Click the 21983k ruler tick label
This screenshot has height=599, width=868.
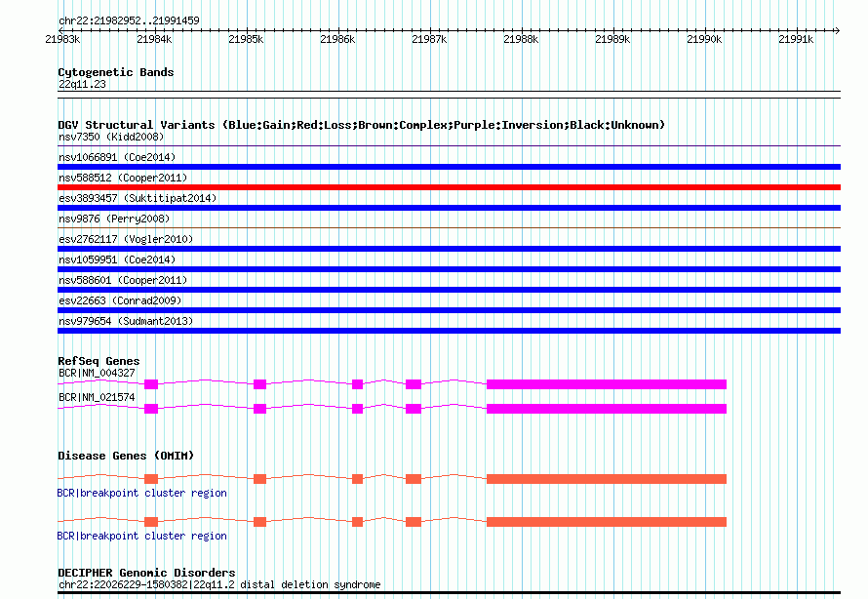point(62,39)
